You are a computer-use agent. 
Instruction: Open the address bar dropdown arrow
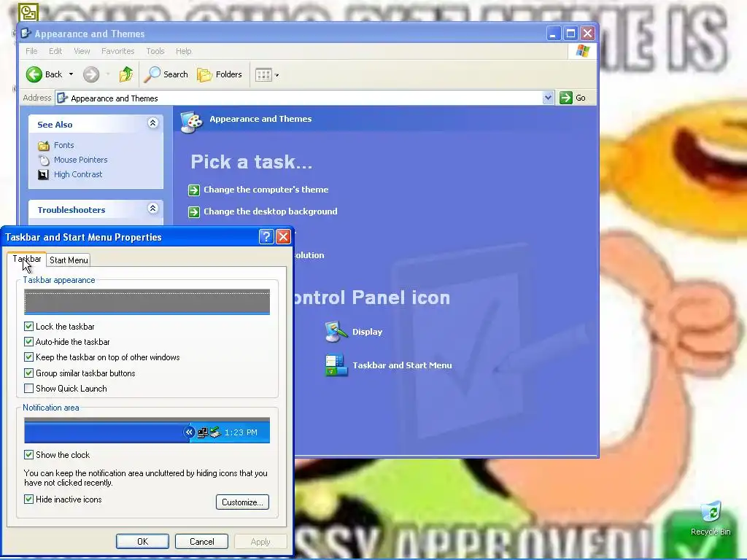click(548, 98)
